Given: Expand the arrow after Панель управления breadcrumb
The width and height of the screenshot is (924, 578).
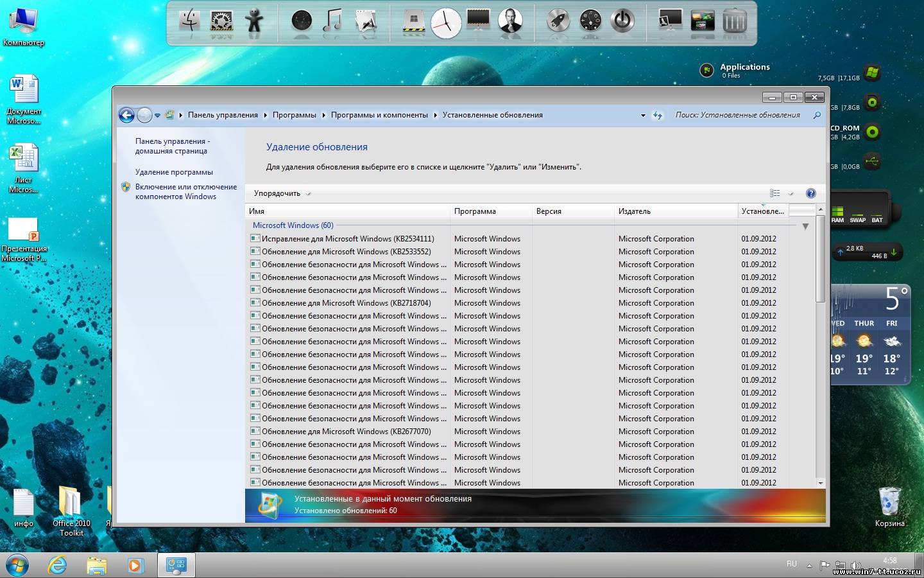Looking at the screenshot, I should 265,116.
